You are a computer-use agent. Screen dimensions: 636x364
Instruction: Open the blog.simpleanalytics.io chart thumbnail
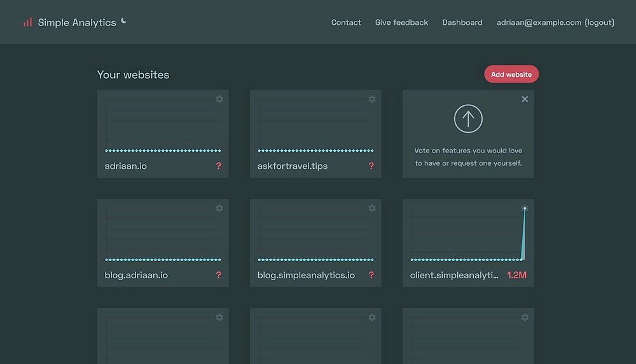(315, 234)
